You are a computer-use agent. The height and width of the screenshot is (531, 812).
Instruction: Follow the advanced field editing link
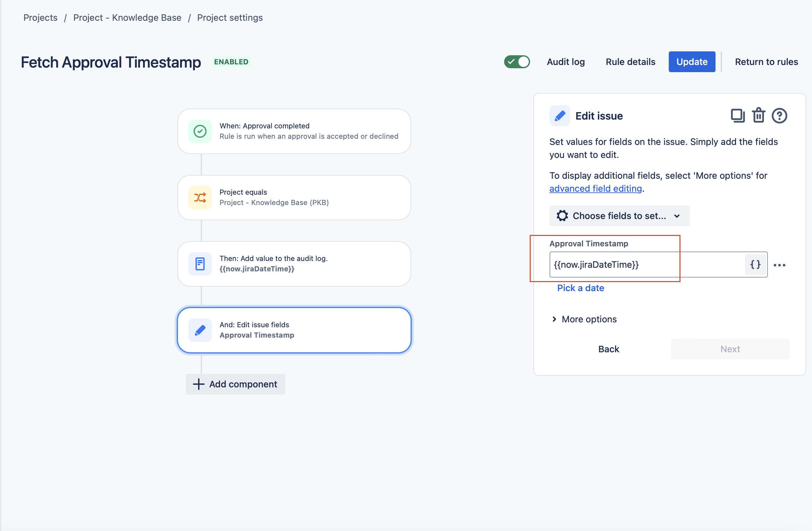pyautogui.click(x=595, y=188)
